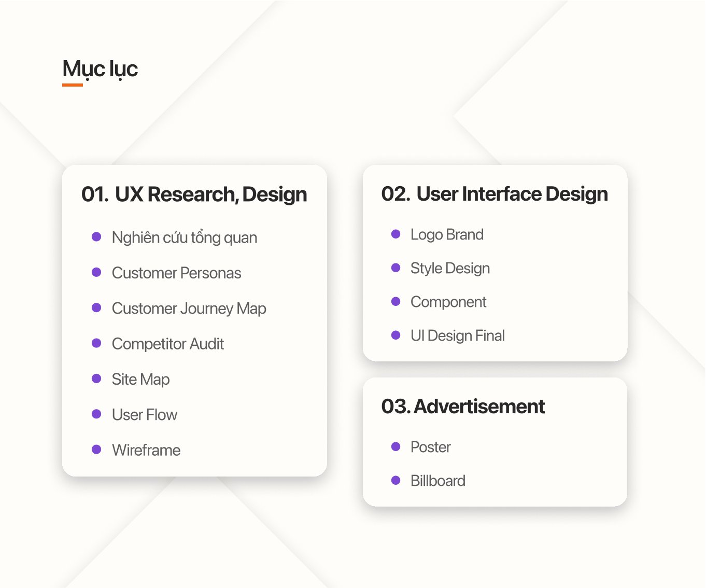Select Nghiên cứu tổng quan item
Image resolution: width=706 pixels, height=588 pixels.
tap(185, 238)
